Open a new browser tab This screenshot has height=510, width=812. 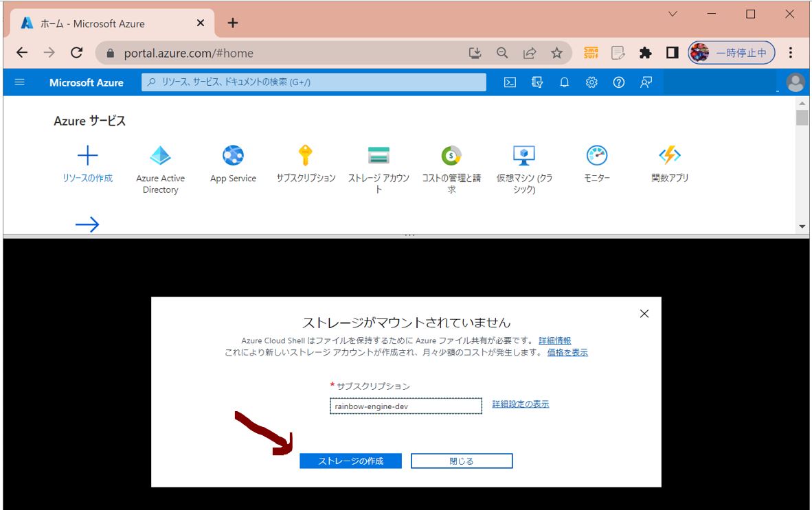pos(233,23)
